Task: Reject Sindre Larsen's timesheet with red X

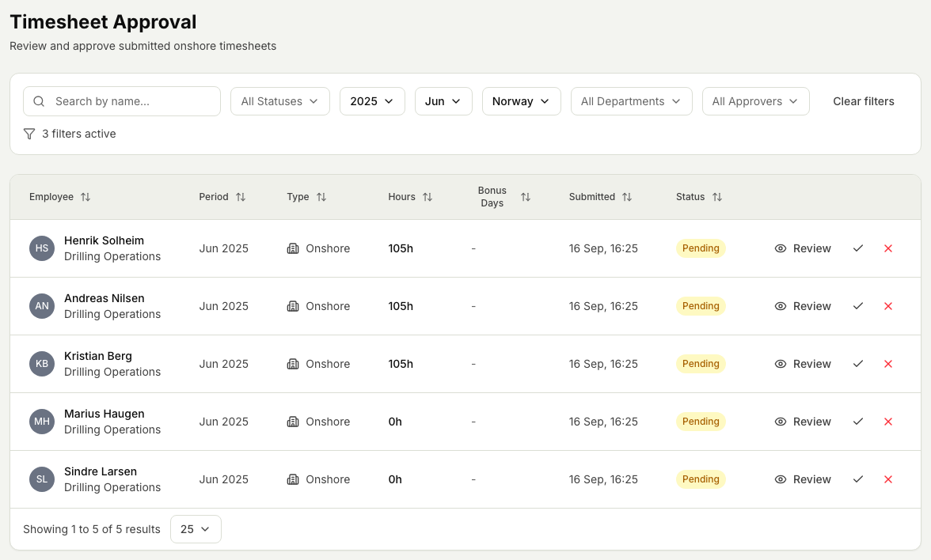Action: pos(888,479)
